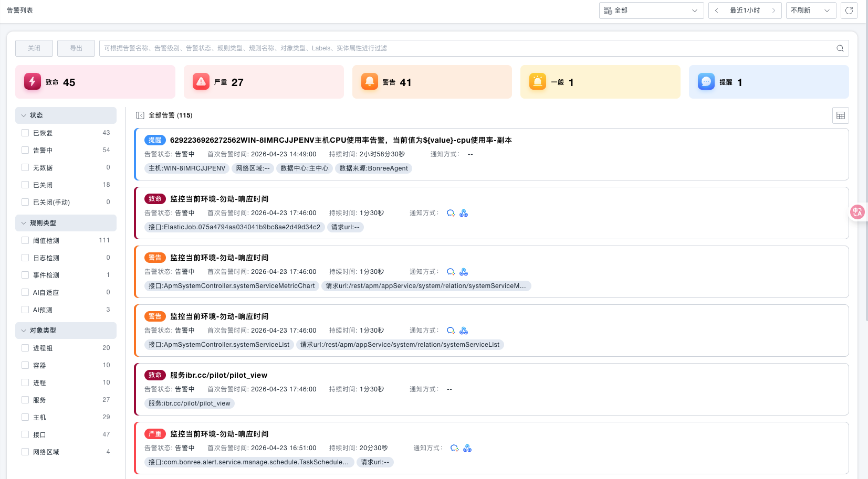Screen dimensions: 868x479
Task: Collapse the 状态 filter section
Action: coord(66,115)
